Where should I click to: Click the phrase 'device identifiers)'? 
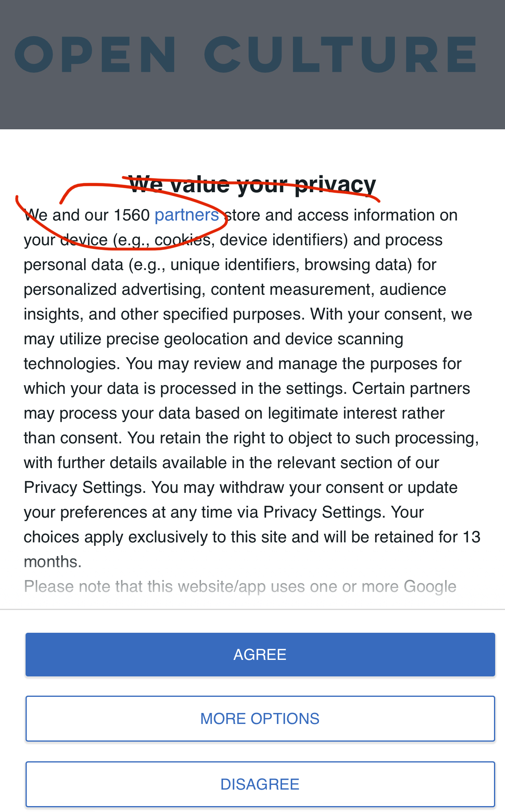[x=284, y=240]
